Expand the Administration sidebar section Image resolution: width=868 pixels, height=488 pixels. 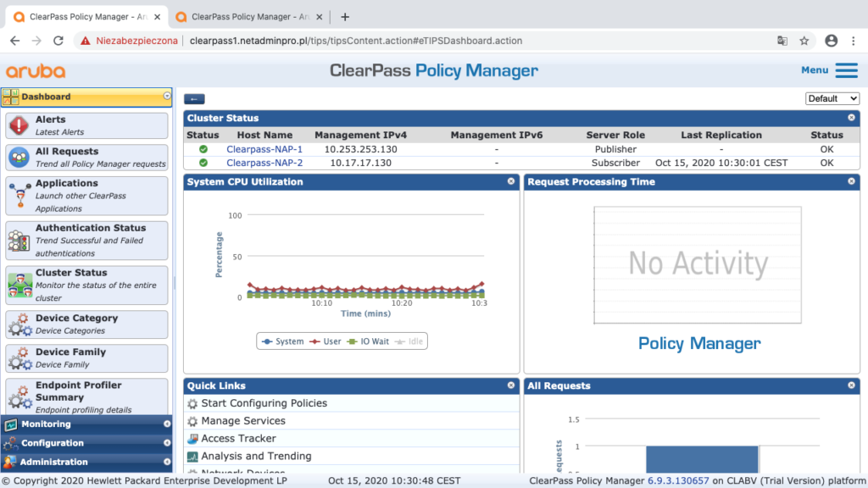(x=167, y=462)
